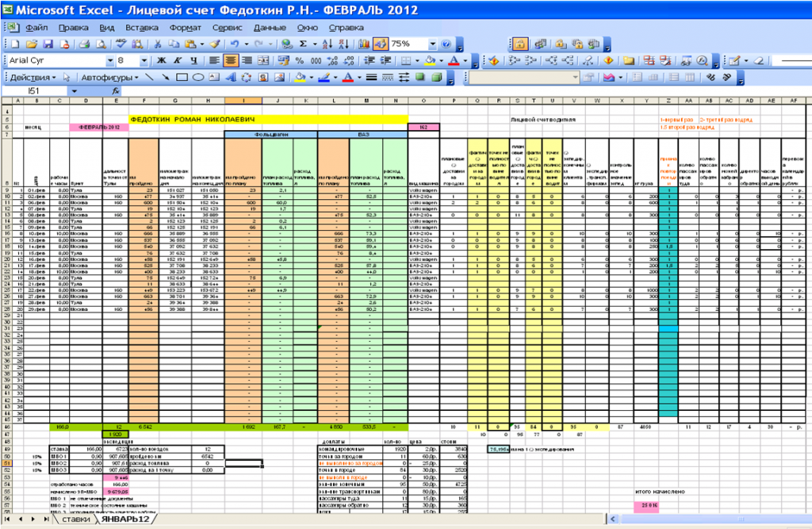Print the document
Image resolution: width=812 pixels, height=529 pixels.
coord(84,44)
